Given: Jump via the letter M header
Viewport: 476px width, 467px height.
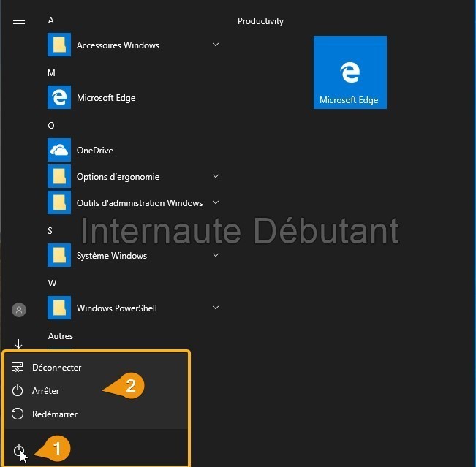Looking at the screenshot, I should point(51,73).
